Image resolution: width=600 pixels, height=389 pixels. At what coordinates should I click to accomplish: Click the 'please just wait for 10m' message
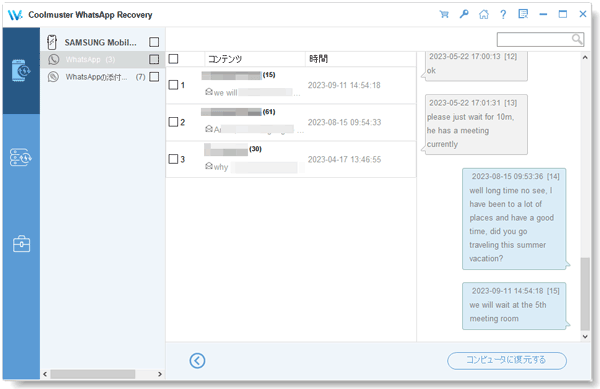point(476,125)
